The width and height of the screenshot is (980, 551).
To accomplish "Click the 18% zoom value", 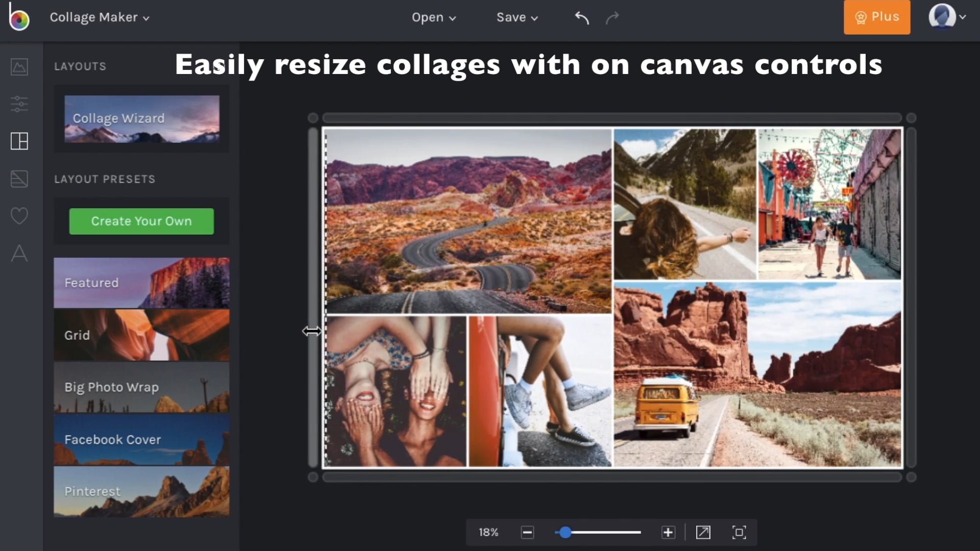I will 488,533.
